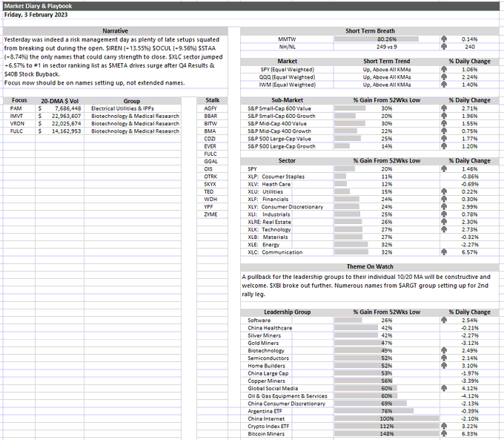Select the XLP Cosumer Staples label cell
Image resolution: width=504 pixels, height=440 pixels.
click(x=287, y=177)
